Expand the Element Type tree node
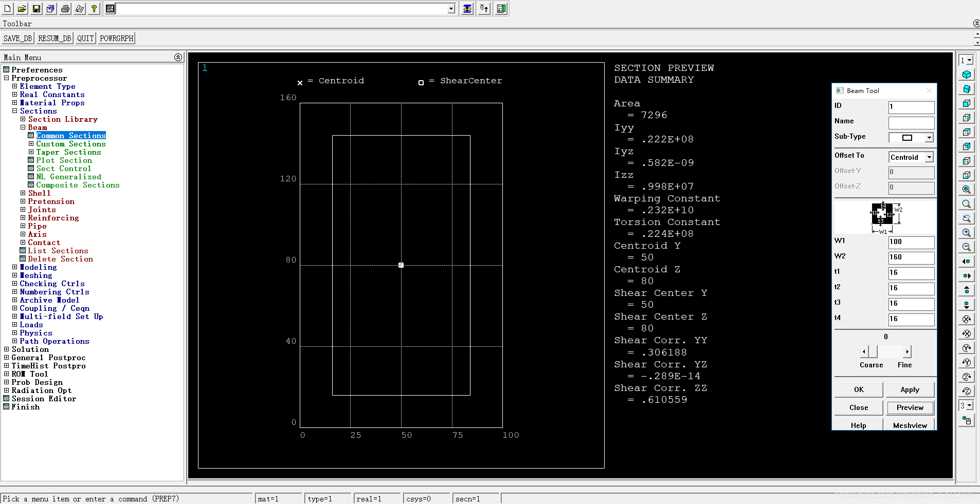Screen dimensions: 980x504 pyautogui.click(x=15, y=86)
